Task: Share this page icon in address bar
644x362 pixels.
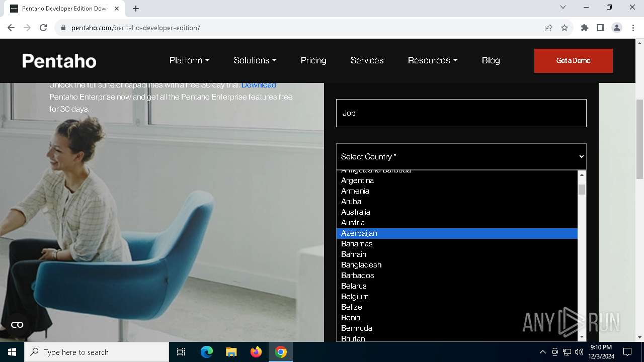Action: point(548,28)
